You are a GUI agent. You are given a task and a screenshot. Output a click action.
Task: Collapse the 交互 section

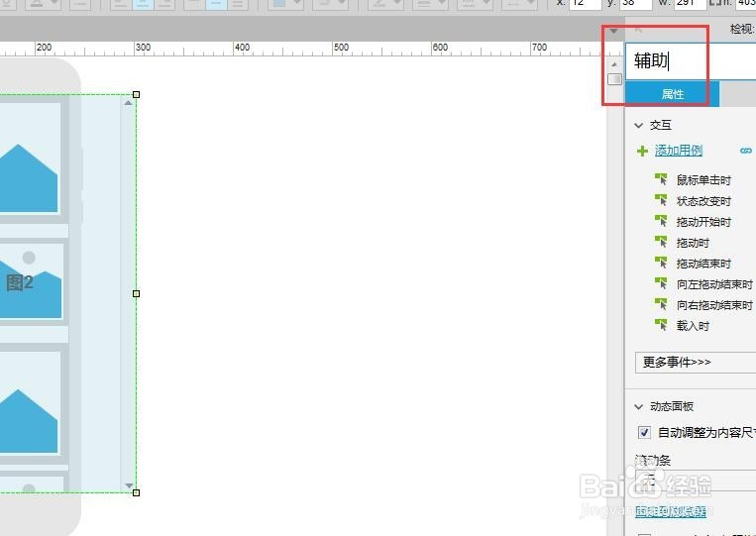click(x=639, y=125)
